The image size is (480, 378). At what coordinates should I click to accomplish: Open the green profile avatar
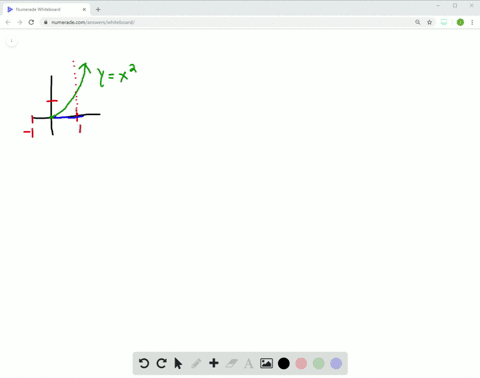pyautogui.click(x=460, y=22)
